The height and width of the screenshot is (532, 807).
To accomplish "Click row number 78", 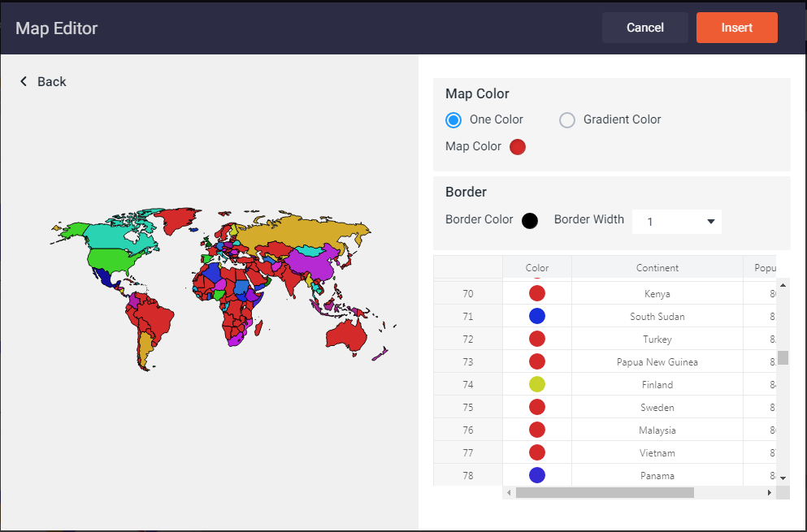I will tap(468, 475).
